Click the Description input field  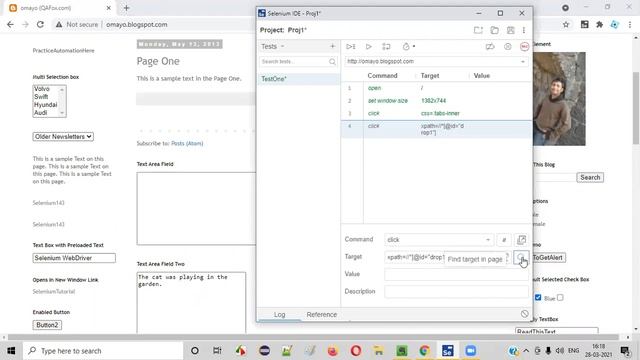pos(456,291)
